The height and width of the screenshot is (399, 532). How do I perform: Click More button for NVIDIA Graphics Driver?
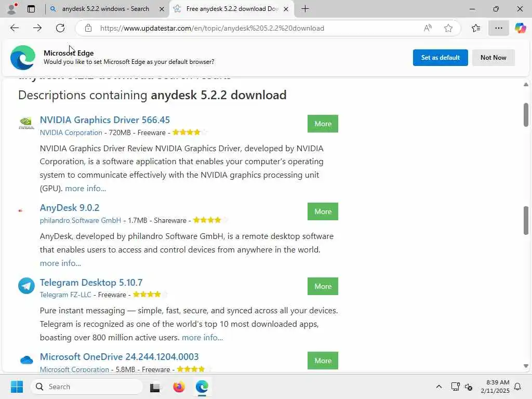pos(323,124)
